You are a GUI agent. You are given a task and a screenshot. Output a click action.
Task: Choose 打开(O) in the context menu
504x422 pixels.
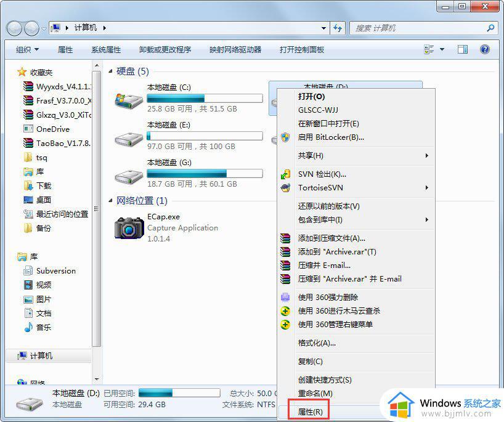356,97
